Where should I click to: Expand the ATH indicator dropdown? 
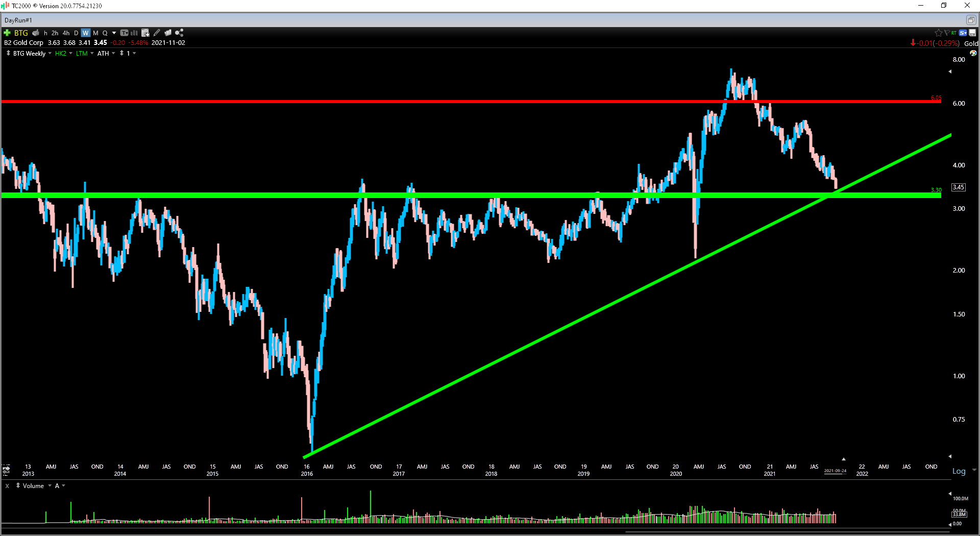[113, 53]
